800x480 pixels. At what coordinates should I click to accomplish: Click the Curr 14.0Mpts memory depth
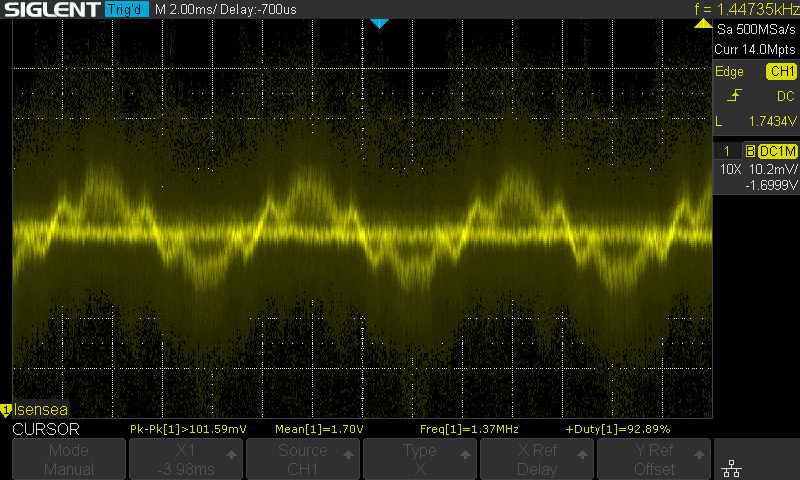pos(755,49)
